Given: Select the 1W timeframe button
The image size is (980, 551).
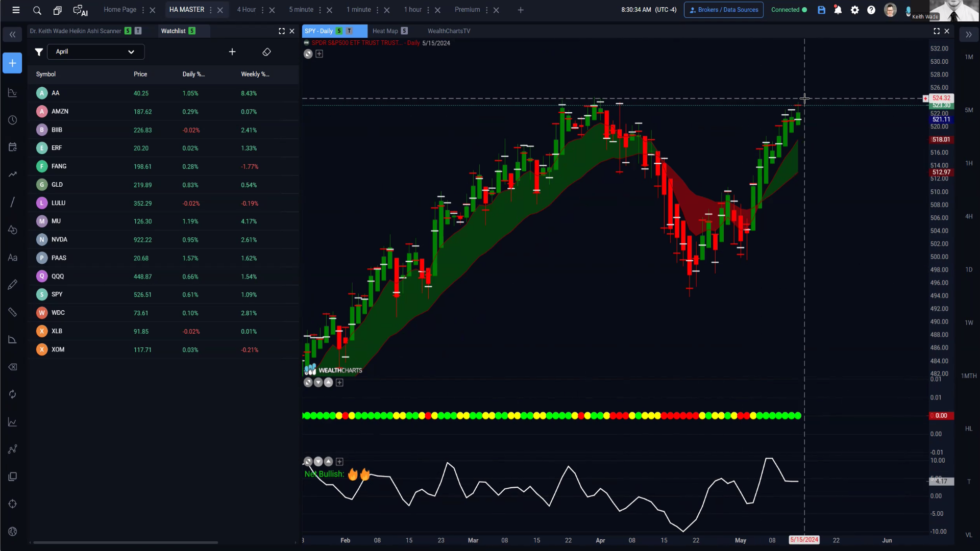Looking at the screenshot, I should point(969,322).
